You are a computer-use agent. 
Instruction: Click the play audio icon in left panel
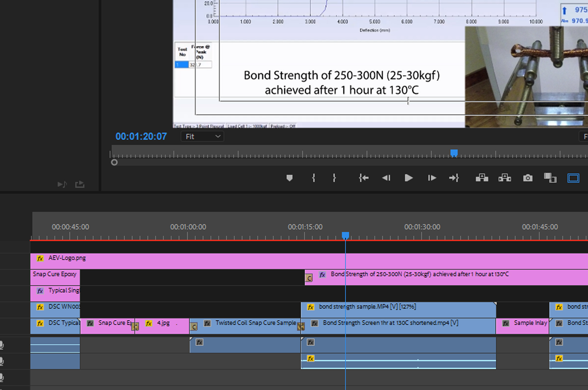[x=62, y=184]
